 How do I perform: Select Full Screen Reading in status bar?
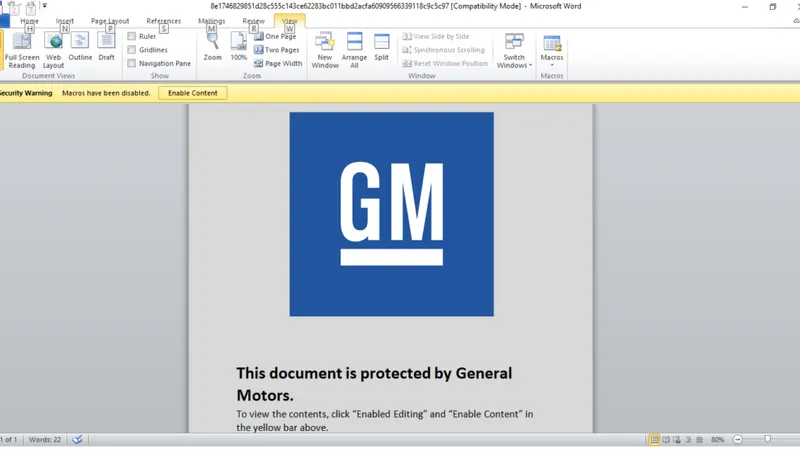(x=666, y=439)
